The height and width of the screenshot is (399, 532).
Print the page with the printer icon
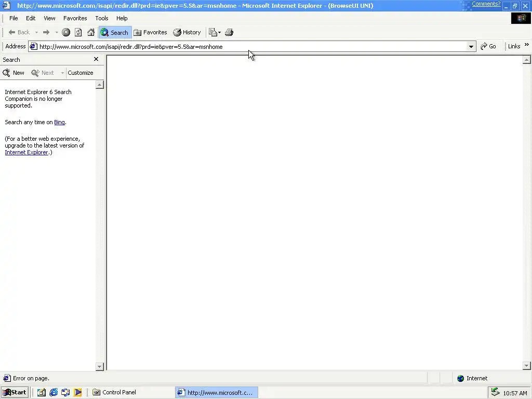(x=229, y=32)
